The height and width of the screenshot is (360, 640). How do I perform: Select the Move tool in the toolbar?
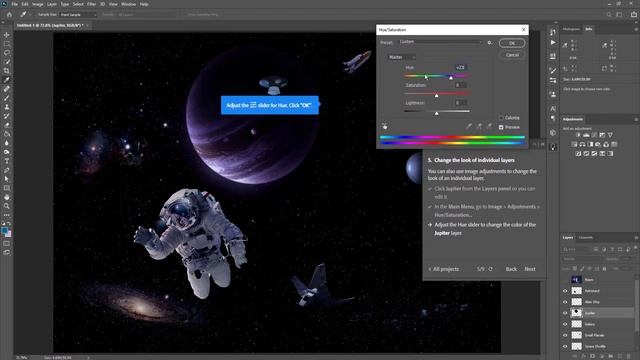tap(7, 35)
